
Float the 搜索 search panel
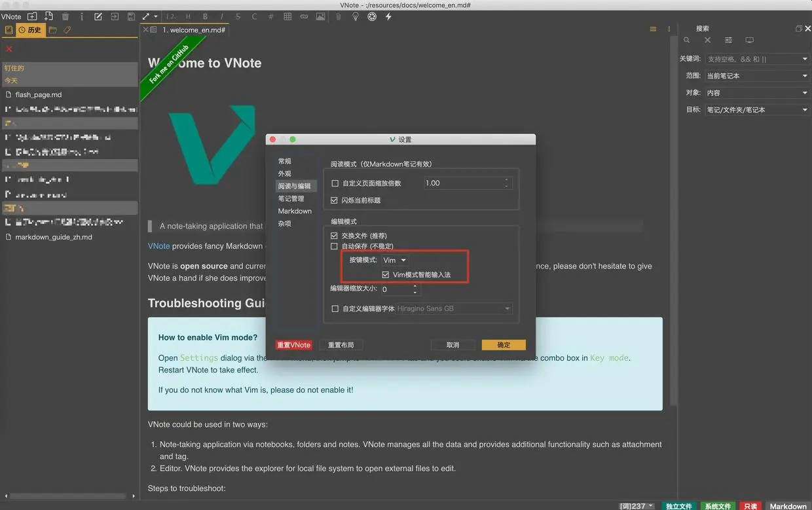click(x=798, y=29)
